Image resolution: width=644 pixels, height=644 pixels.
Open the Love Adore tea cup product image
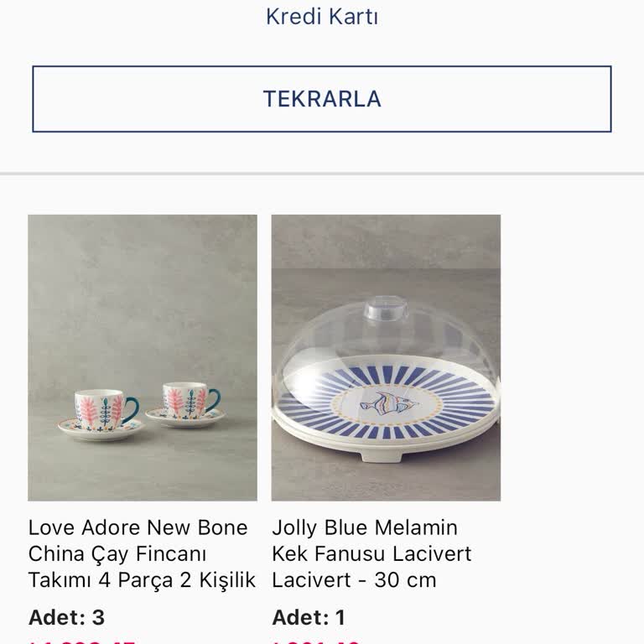click(x=143, y=358)
